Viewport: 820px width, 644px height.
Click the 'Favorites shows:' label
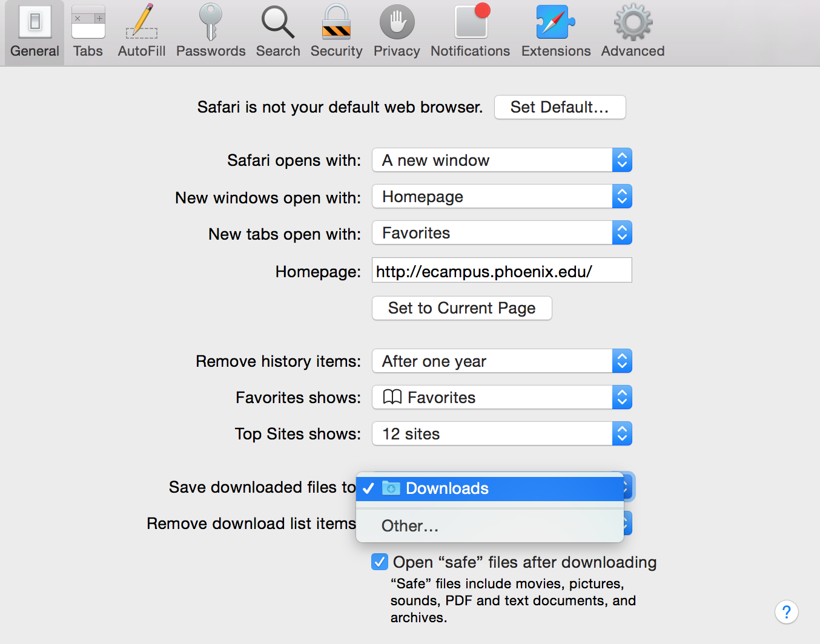(299, 398)
